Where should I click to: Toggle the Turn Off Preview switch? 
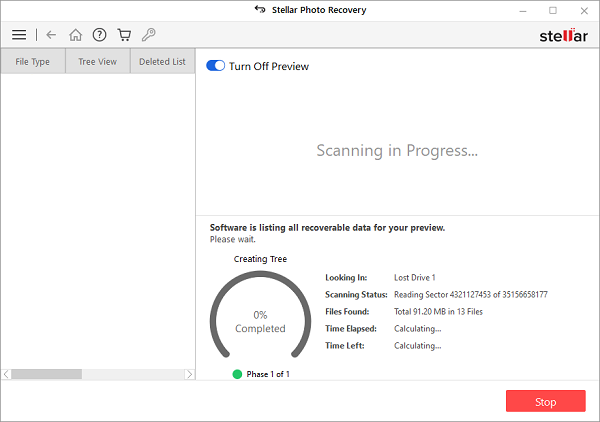215,66
